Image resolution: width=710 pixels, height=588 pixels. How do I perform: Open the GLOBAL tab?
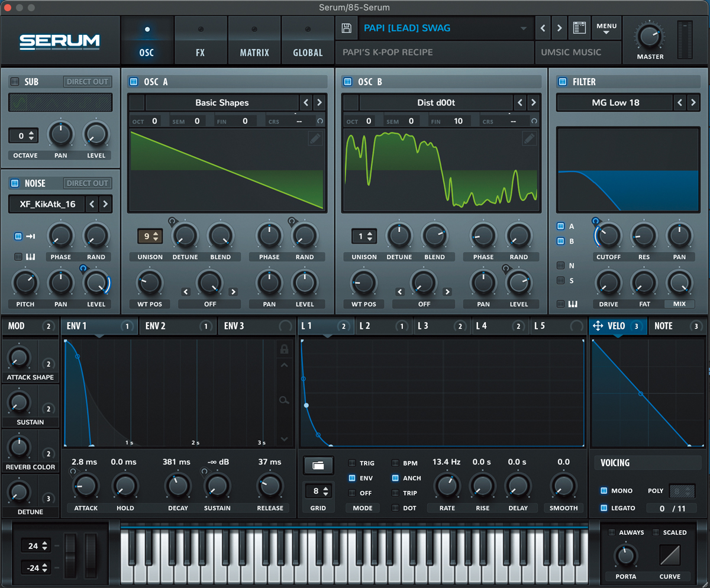tap(308, 40)
